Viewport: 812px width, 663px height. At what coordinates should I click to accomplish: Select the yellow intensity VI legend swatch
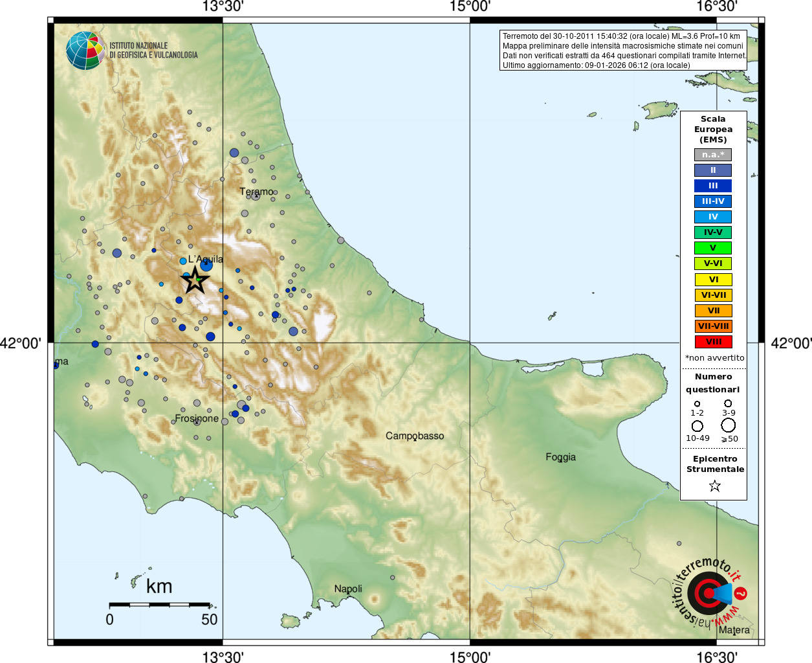(713, 280)
